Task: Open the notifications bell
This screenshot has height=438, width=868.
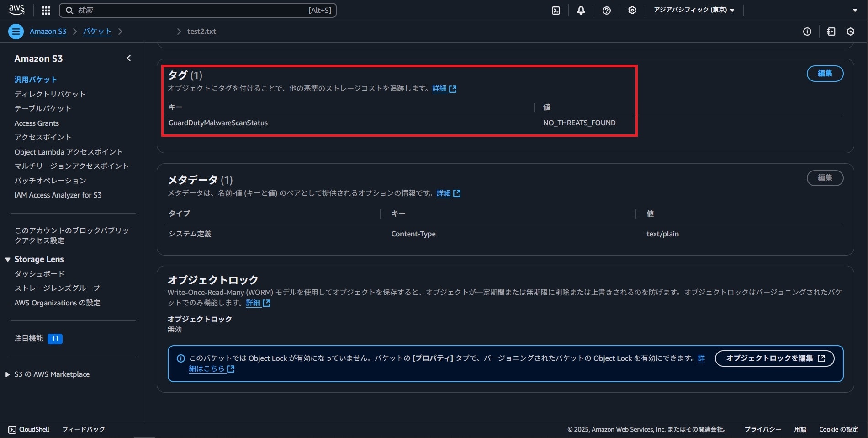Action: [x=581, y=10]
